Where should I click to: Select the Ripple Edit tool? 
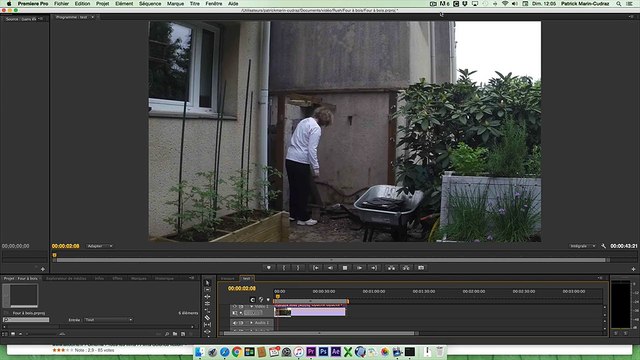tap(207, 297)
